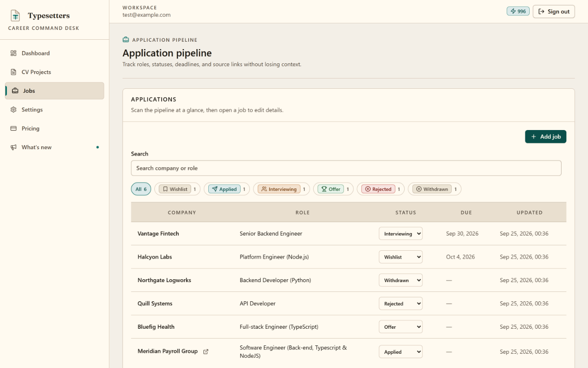
Task: Select the All 6 filter chip
Action: (x=141, y=189)
